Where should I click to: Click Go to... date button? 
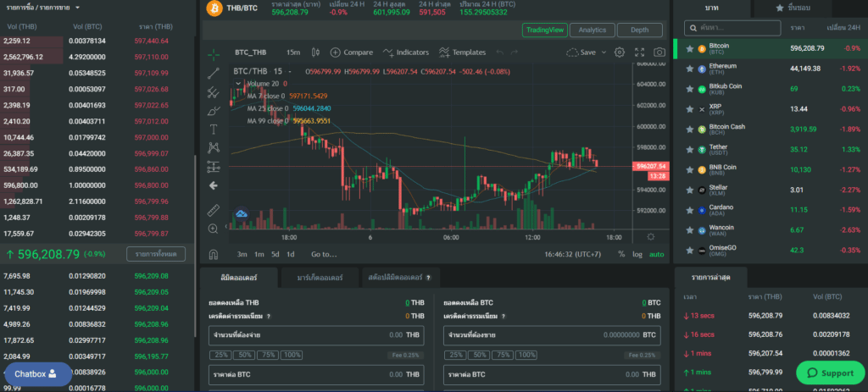(324, 254)
